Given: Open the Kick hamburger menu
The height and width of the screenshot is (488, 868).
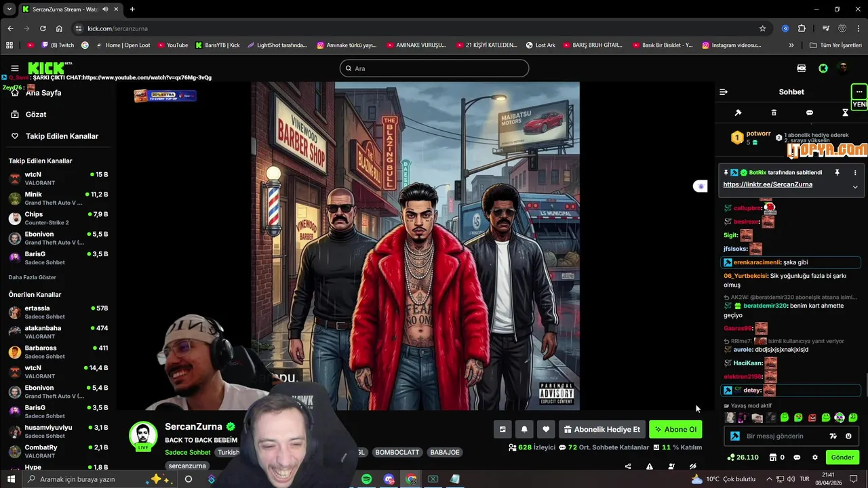Looking at the screenshot, I should coord(14,68).
